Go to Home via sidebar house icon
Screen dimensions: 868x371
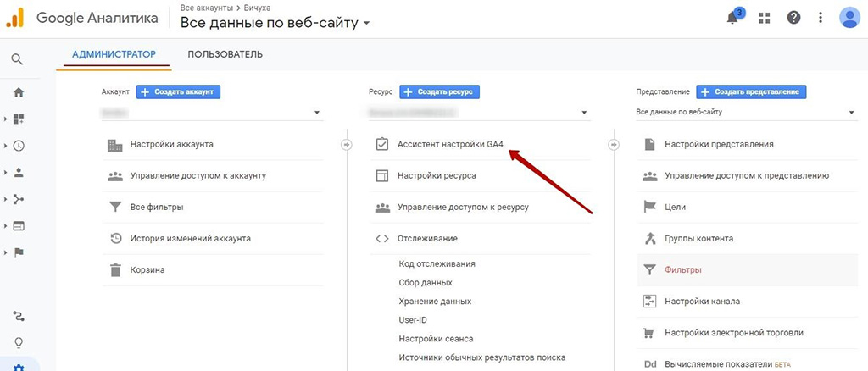19,93
